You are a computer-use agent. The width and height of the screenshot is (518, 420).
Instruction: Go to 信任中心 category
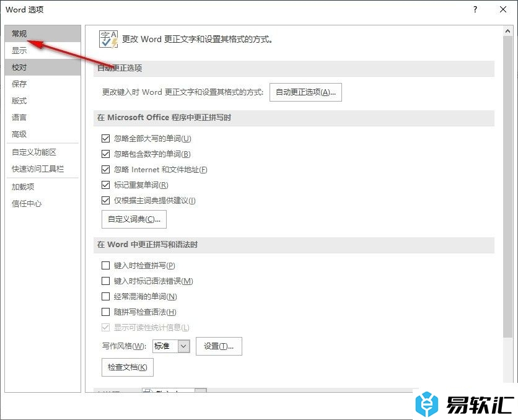pos(43,204)
